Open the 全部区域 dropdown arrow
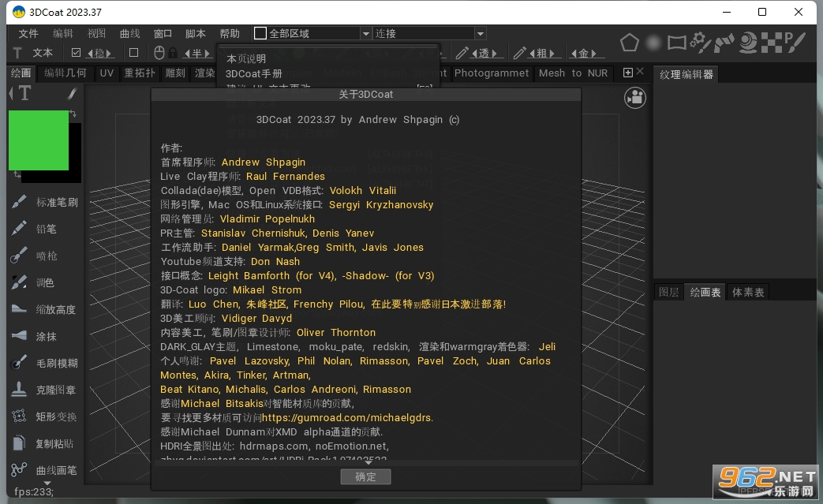The image size is (823, 504). pos(366,34)
